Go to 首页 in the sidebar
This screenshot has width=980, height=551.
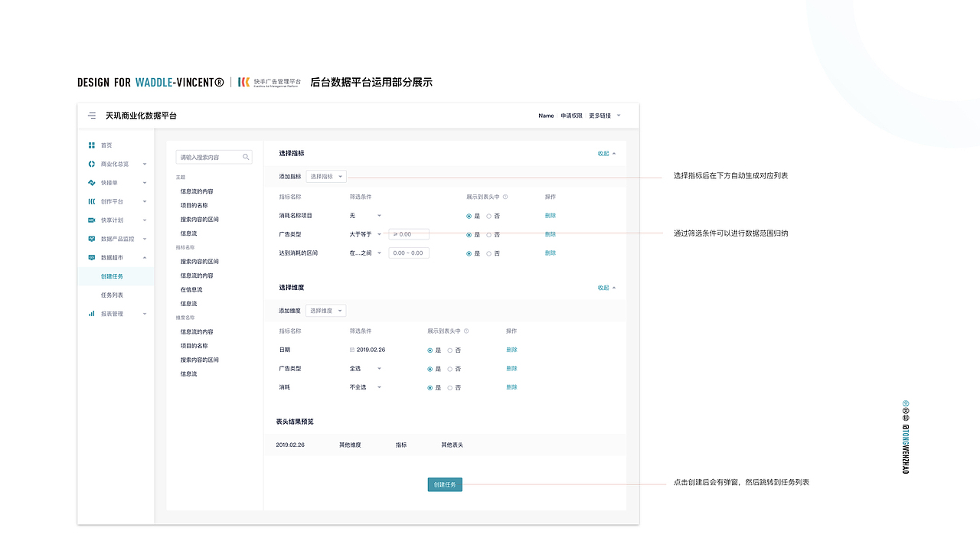coord(106,145)
